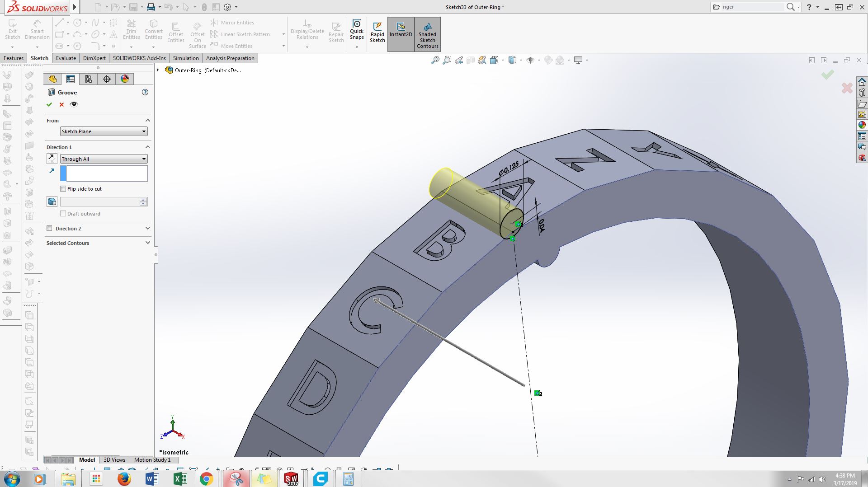
Task: Open the Display Style icon
Action: 512,60
